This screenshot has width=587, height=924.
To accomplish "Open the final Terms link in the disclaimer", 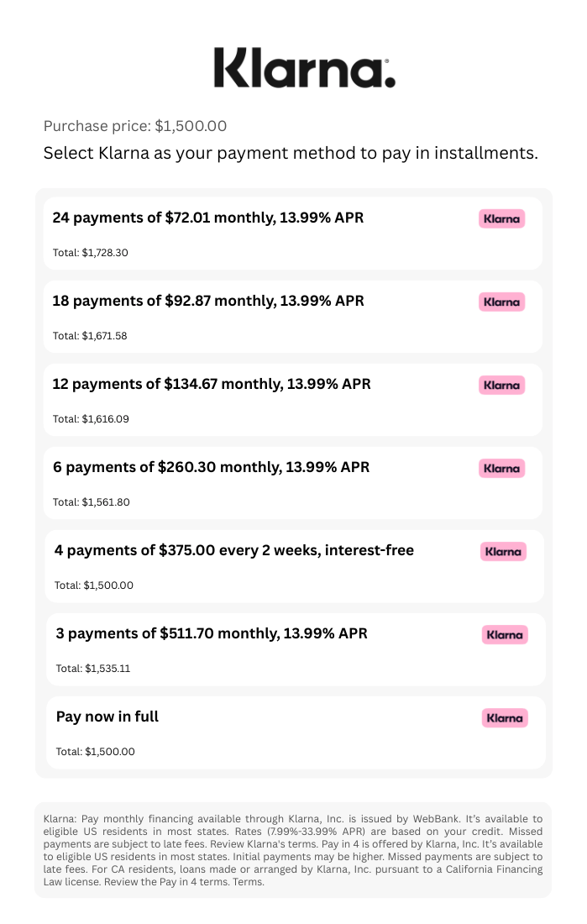I will pyautogui.click(x=248, y=881).
